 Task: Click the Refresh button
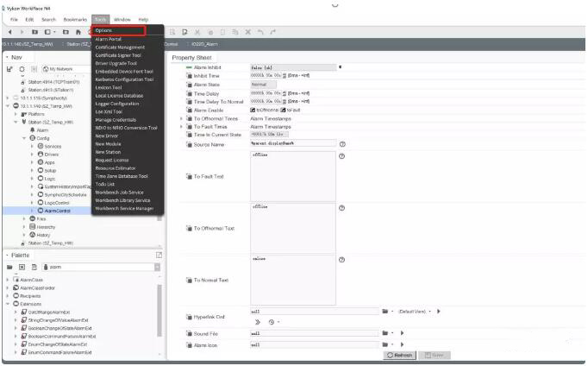pyautogui.click(x=400, y=355)
